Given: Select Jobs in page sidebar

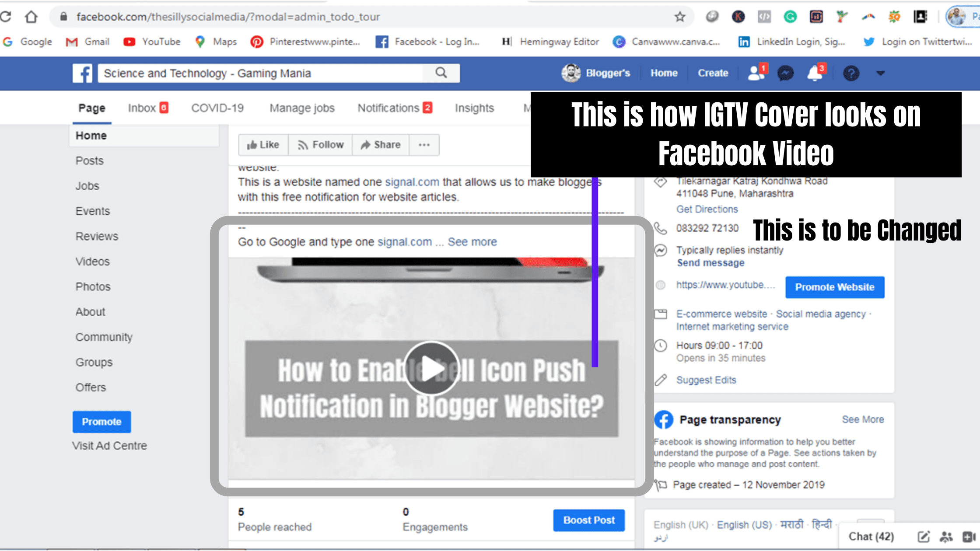Looking at the screenshot, I should pyautogui.click(x=87, y=186).
